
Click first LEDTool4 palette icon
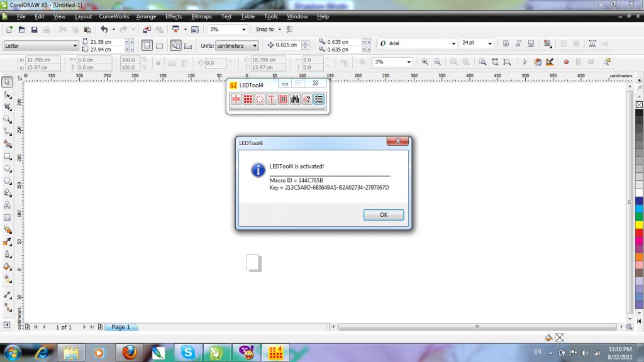click(x=236, y=99)
